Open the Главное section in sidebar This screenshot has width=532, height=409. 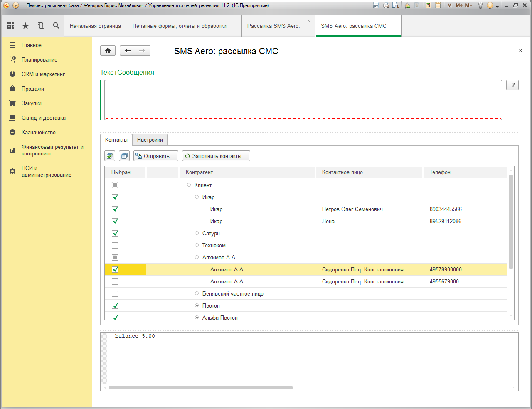pyautogui.click(x=32, y=45)
